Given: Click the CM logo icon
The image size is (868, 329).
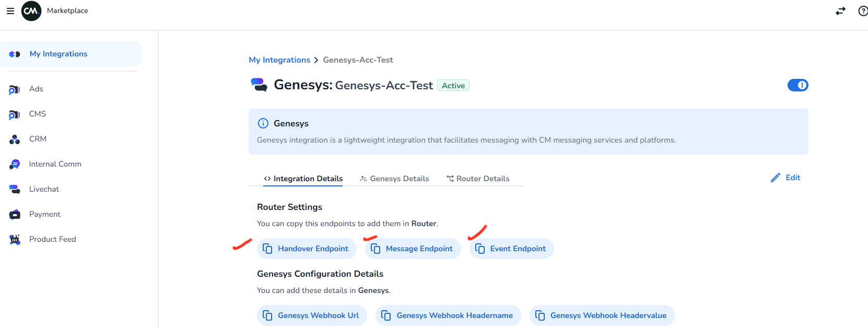Looking at the screenshot, I should [x=31, y=11].
